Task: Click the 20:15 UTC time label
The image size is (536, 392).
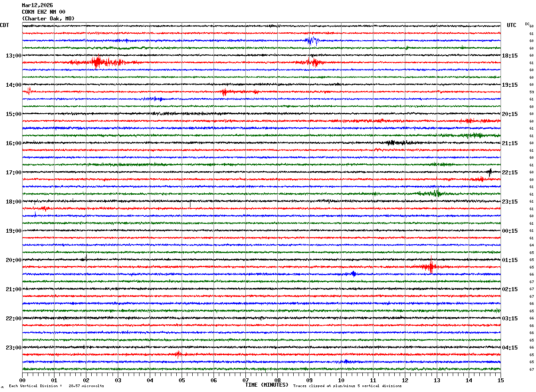Action: [510, 114]
